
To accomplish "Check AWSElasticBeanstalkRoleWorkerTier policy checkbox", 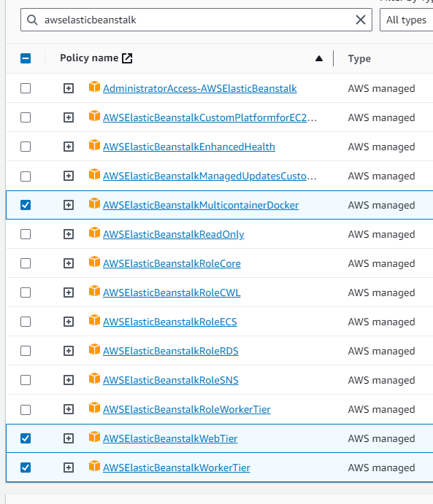I will 26,409.
